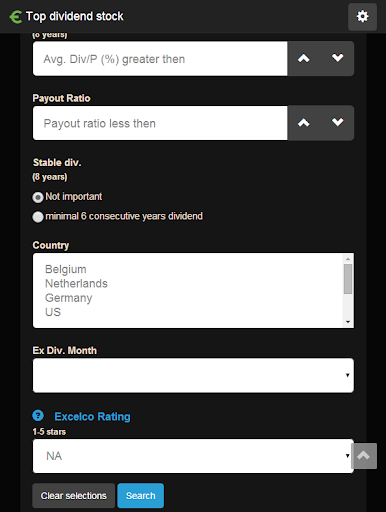
Task: Click the Excelco Rating help question icon
Action: tap(38, 416)
